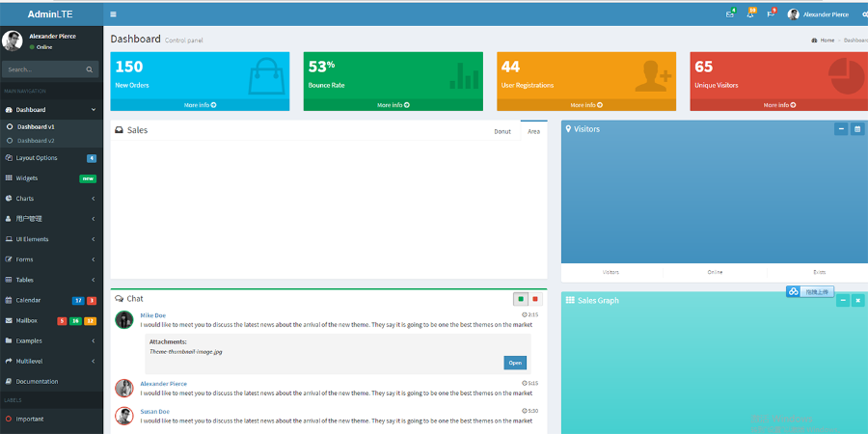Click More info under User Registrations
Viewport: 868px width, 434px height.
click(x=586, y=104)
